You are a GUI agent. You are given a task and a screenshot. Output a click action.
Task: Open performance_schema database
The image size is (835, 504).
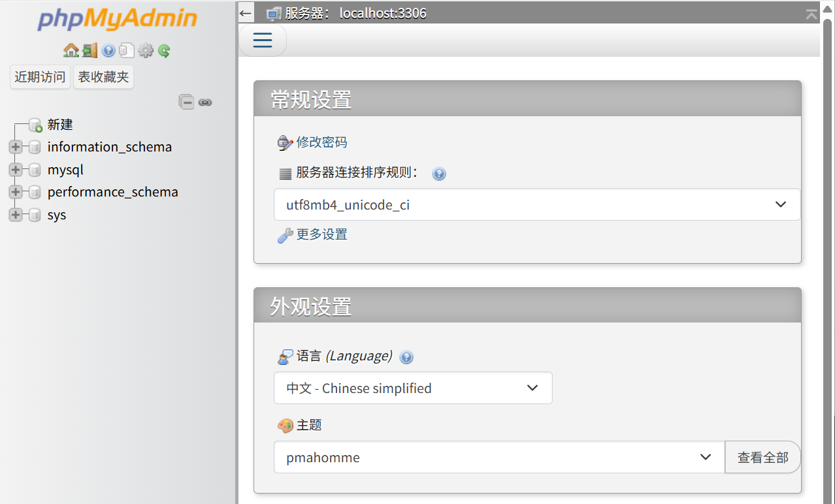113,192
